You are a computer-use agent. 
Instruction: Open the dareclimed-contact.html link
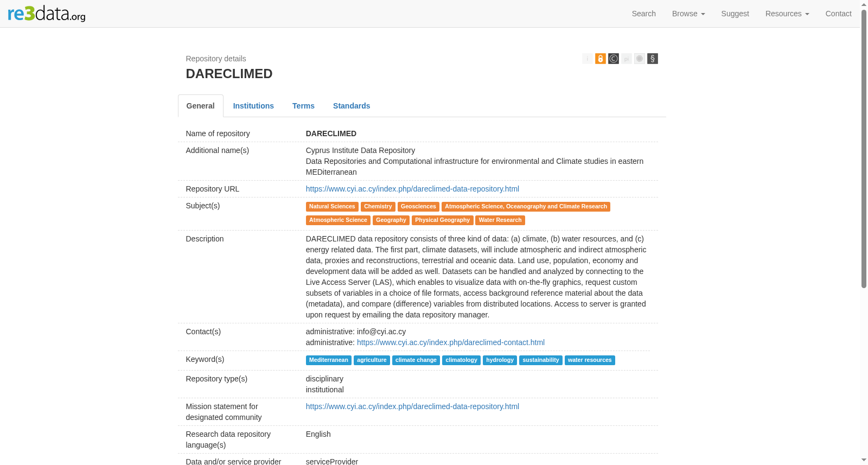pyautogui.click(x=451, y=342)
